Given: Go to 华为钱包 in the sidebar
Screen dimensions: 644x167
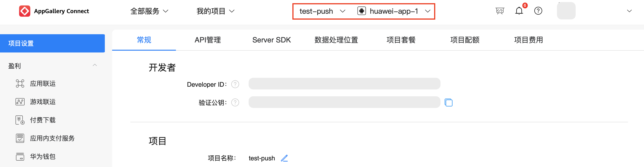Looking at the screenshot, I should coord(42,157).
